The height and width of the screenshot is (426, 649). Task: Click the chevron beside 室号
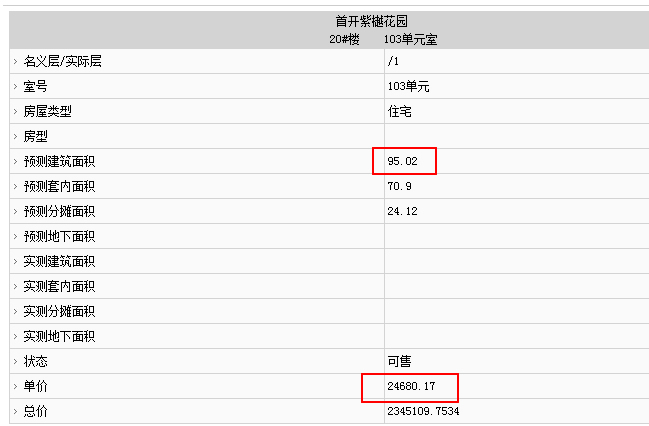tap(15, 87)
